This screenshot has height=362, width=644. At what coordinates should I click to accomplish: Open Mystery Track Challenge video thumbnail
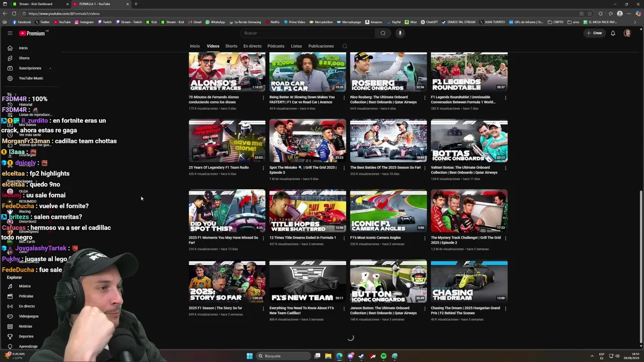click(x=469, y=211)
